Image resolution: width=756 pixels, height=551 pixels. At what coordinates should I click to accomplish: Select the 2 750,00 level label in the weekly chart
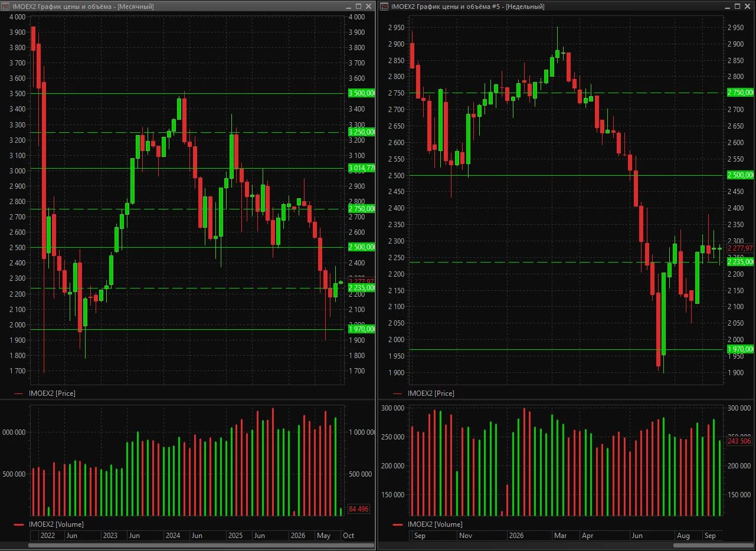click(x=740, y=93)
